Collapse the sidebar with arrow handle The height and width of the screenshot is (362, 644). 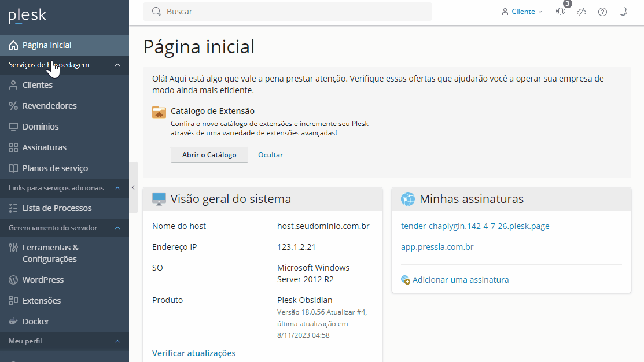(x=133, y=187)
